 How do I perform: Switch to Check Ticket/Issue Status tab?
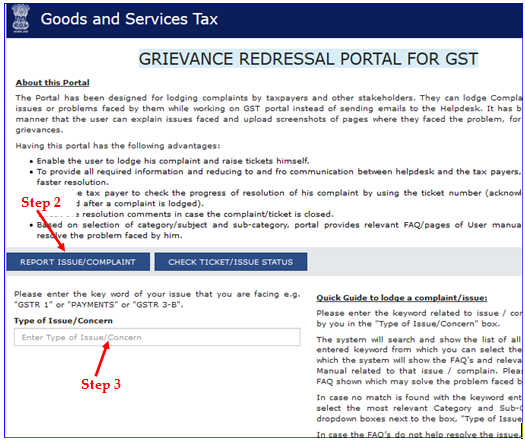[x=231, y=262]
